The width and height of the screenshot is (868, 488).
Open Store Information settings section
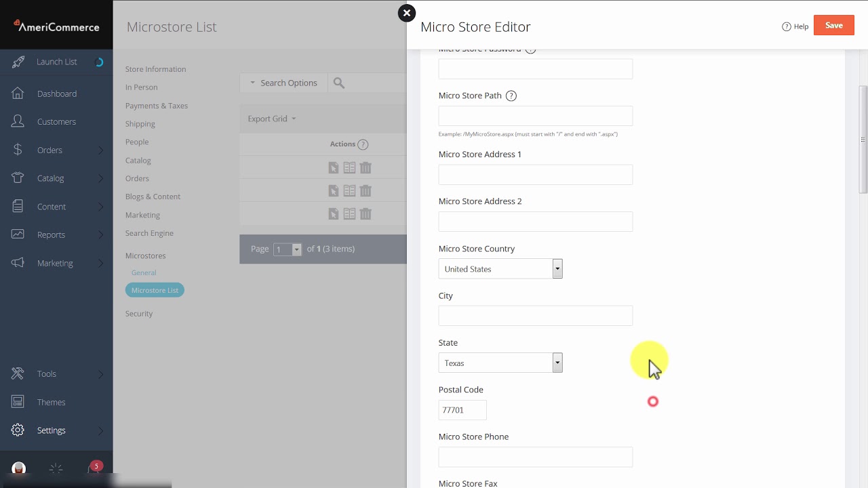[155, 69]
